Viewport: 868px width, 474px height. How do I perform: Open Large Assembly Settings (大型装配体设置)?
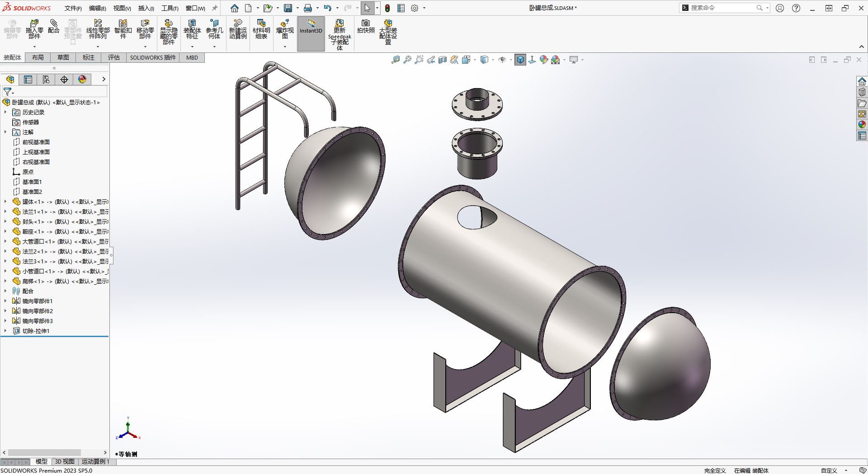point(388,32)
